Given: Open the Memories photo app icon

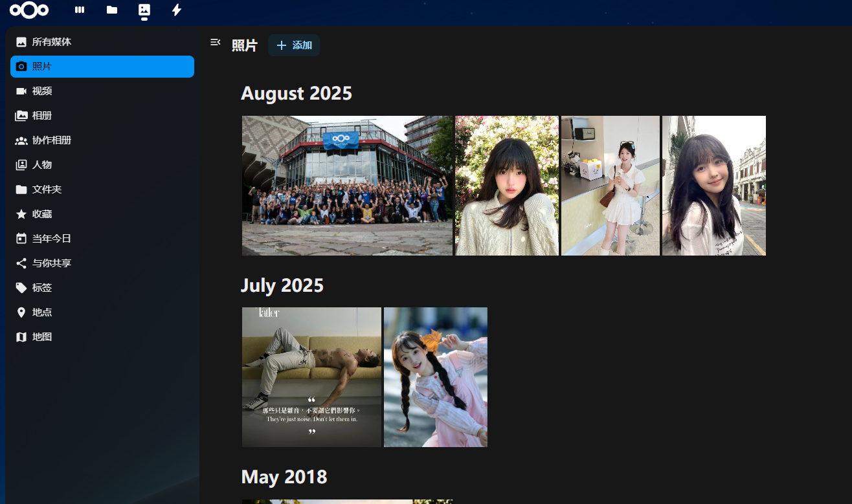Looking at the screenshot, I should click(144, 10).
